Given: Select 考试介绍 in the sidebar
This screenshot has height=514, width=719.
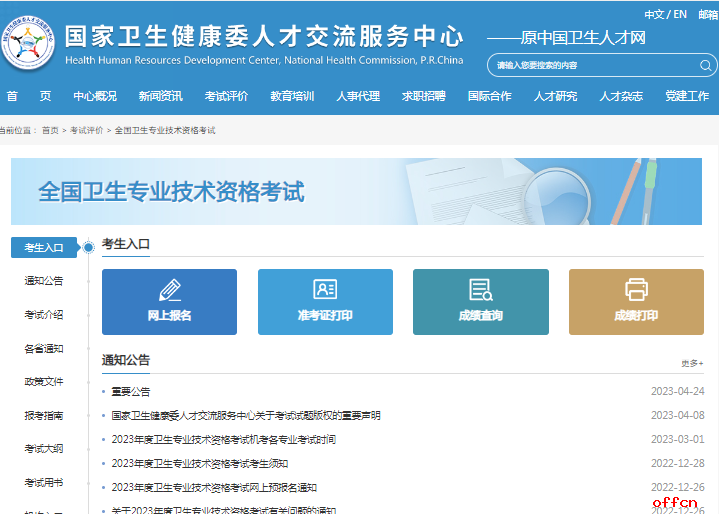Looking at the screenshot, I should click(44, 315).
